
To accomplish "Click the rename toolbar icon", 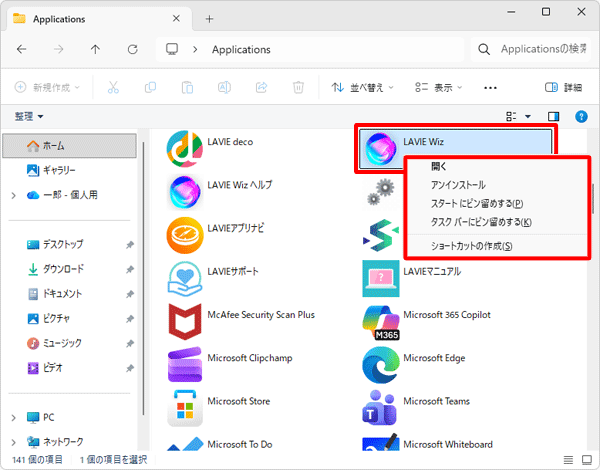I will click(224, 88).
